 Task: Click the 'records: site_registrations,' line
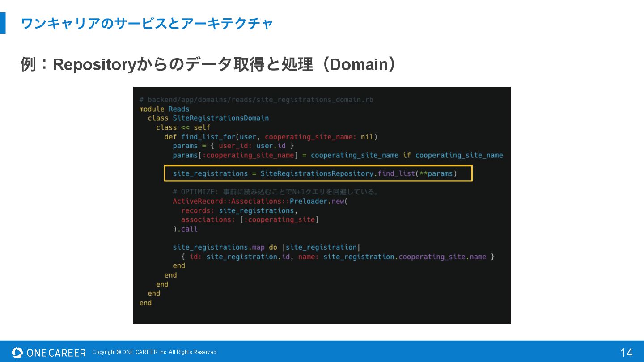click(239, 210)
